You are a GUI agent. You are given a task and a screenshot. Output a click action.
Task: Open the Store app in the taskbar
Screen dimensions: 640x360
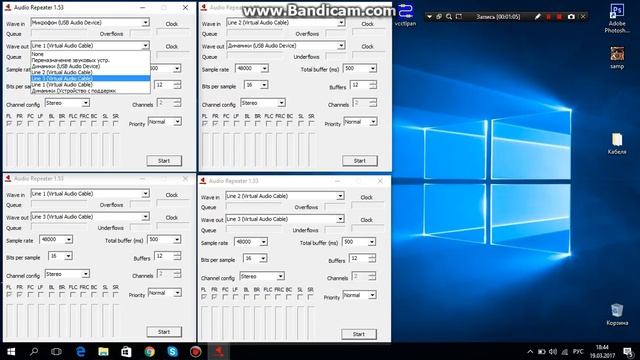[126, 351]
